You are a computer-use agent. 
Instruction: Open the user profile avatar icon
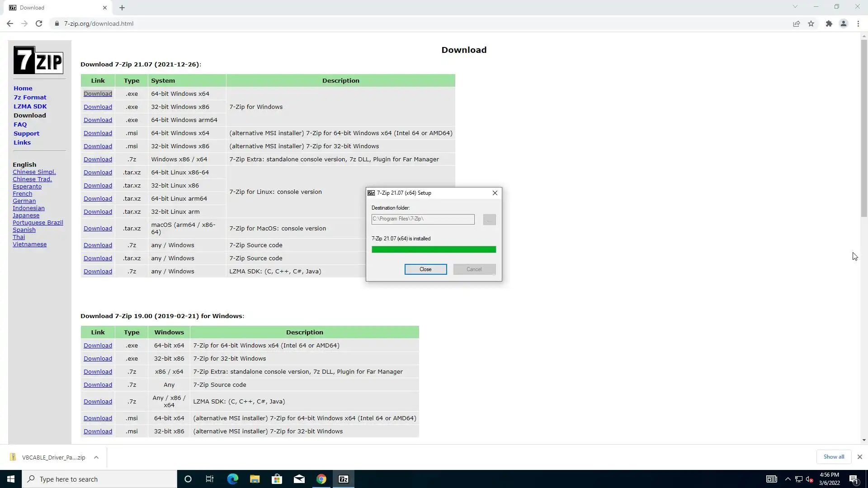pos(843,23)
